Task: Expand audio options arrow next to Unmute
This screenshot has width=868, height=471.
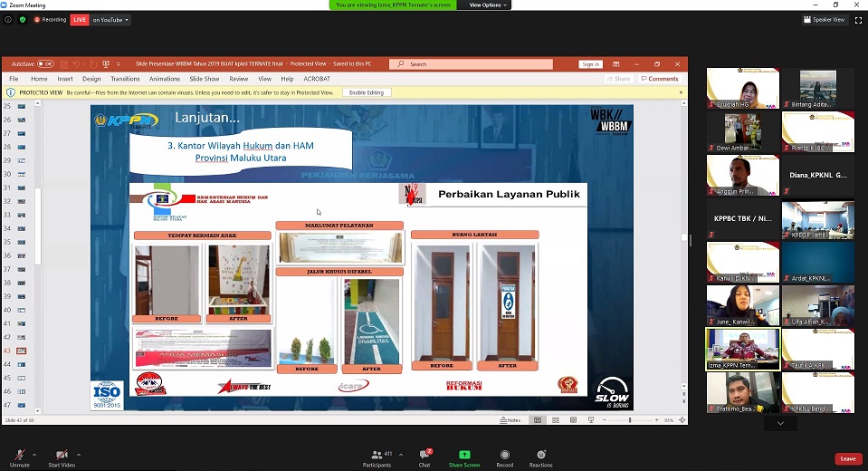Action: coord(34,455)
